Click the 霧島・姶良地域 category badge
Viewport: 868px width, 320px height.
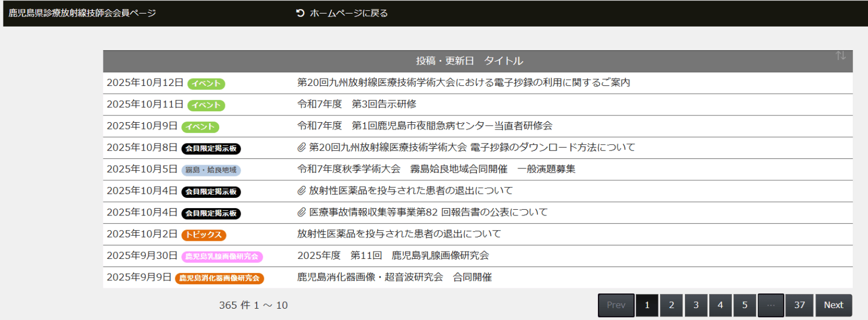211,170
